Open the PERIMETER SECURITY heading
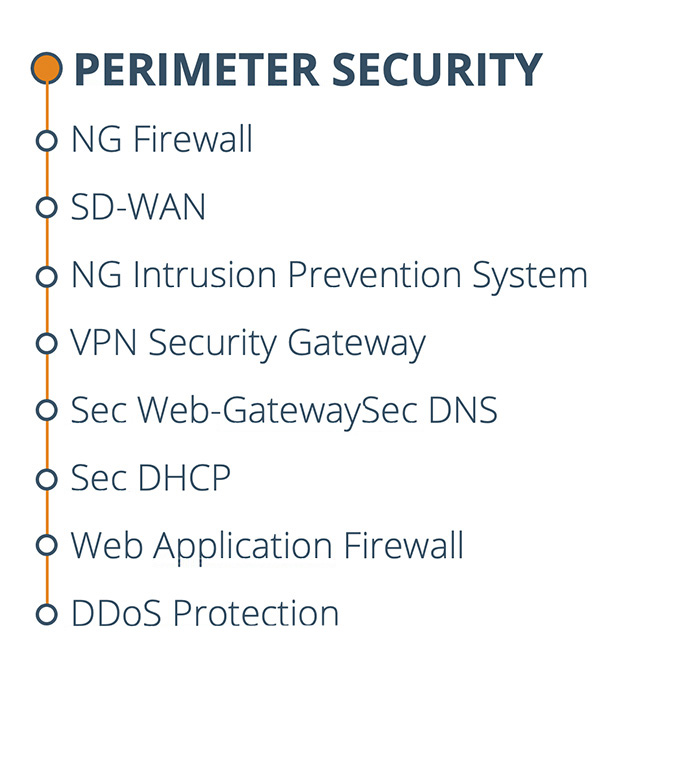700x778 pixels. click(308, 68)
